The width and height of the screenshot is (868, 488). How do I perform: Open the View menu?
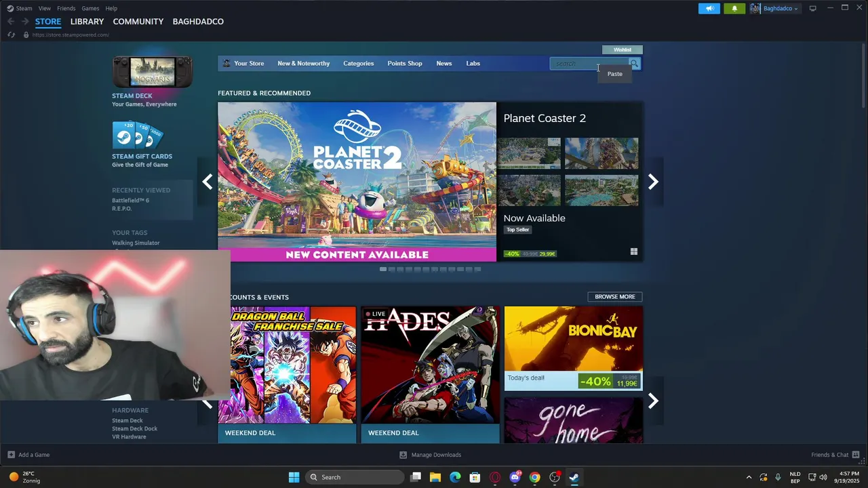45,8
